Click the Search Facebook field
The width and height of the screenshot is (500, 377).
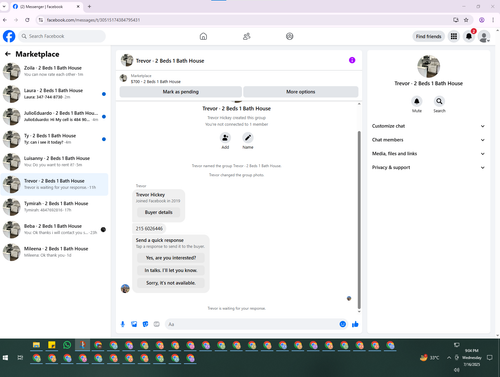coord(62,36)
